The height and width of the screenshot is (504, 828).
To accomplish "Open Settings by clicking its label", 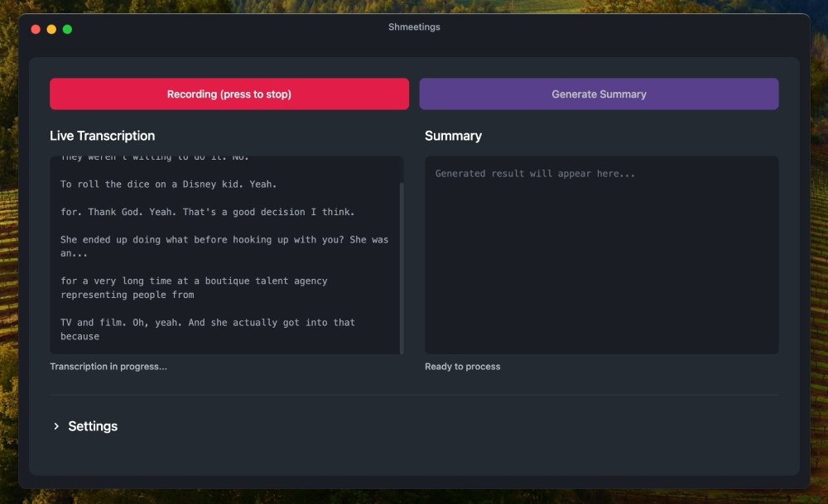I will [93, 425].
